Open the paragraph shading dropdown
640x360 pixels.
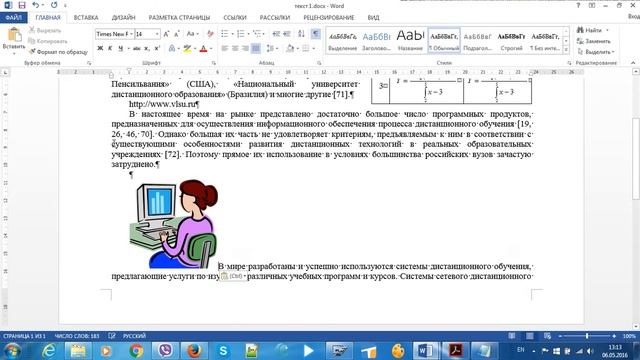[x=298, y=49]
